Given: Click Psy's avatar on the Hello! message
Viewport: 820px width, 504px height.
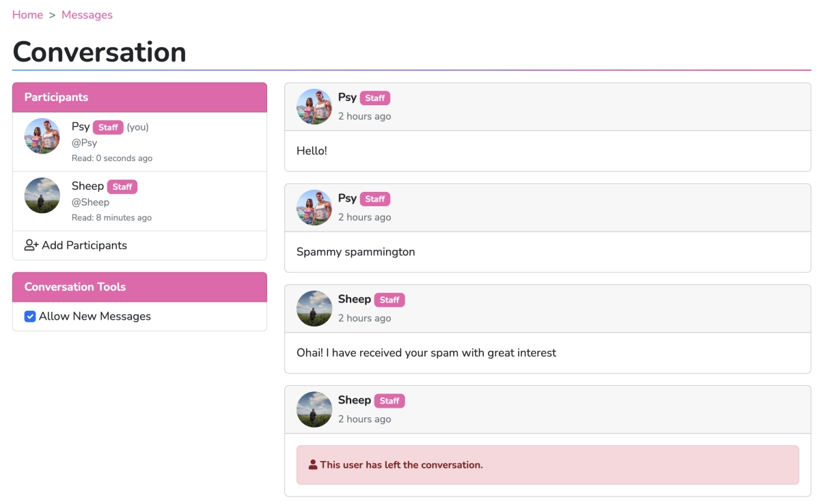Looking at the screenshot, I should (x=314, y=107).
